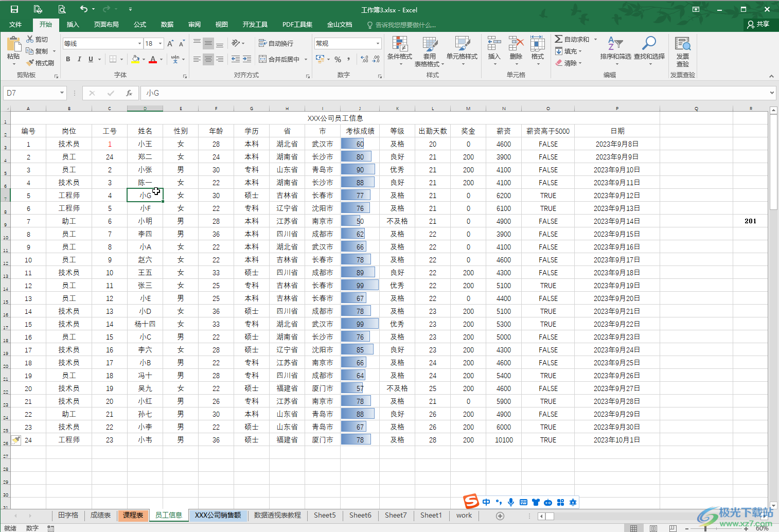Switch to the Formulas ribbon tab
Viewport: 779px width, 532px height.
pyautogui.click(x=140, y=25)
